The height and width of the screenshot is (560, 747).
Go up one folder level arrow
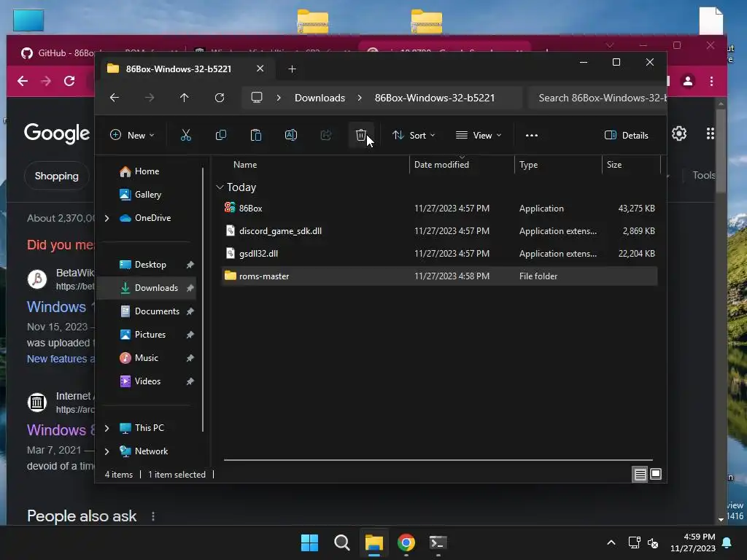pyautogui.click(x=185, y=98)
